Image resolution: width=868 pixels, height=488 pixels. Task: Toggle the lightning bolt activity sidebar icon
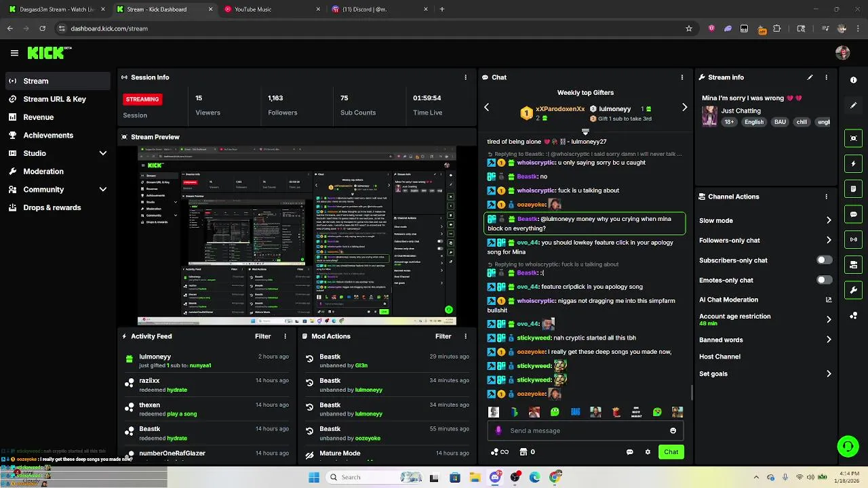854,163
